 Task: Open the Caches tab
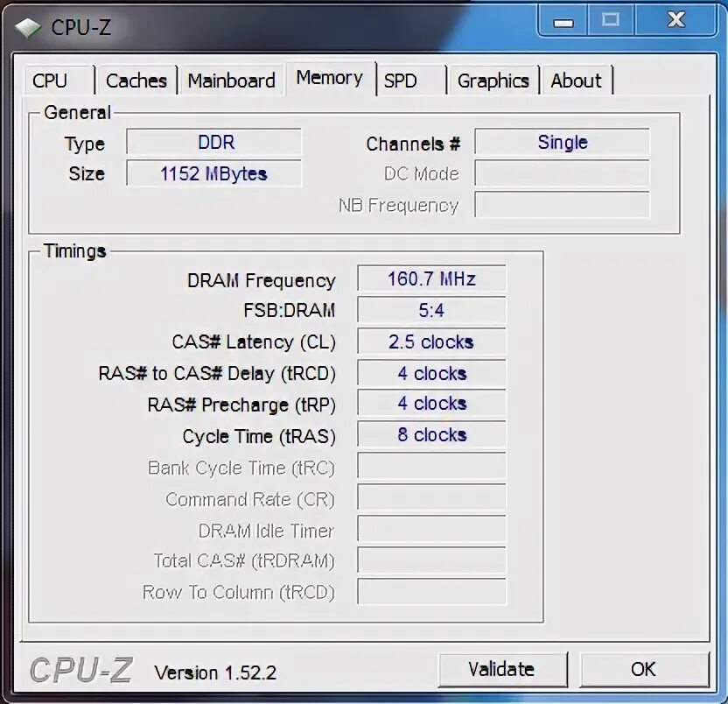pyautogui.click(x=137, y=81)
